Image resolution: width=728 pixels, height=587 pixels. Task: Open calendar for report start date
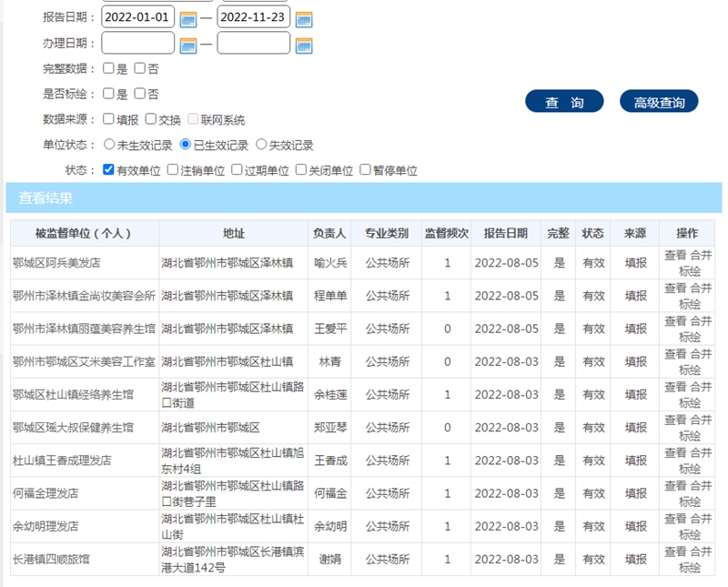pos(188,19)
